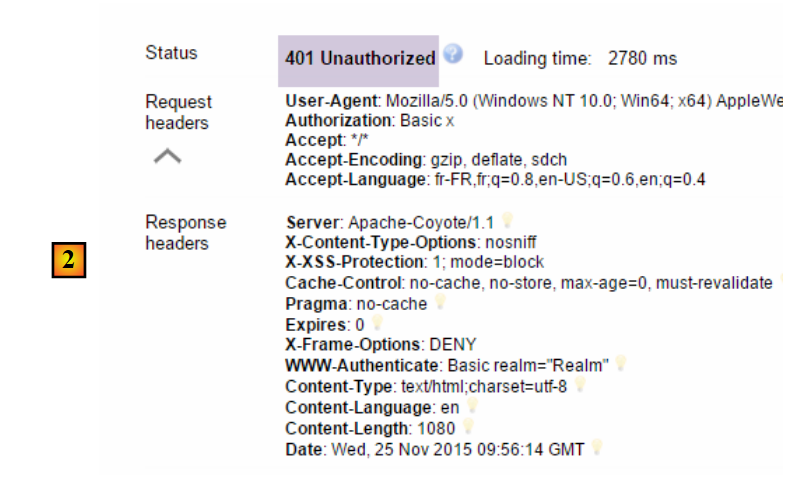Viewport: 803px width, 490px height.
Task: Click the lightbulb next to Expires: 0
Action: pyautogui.click(x=377, y=323)
